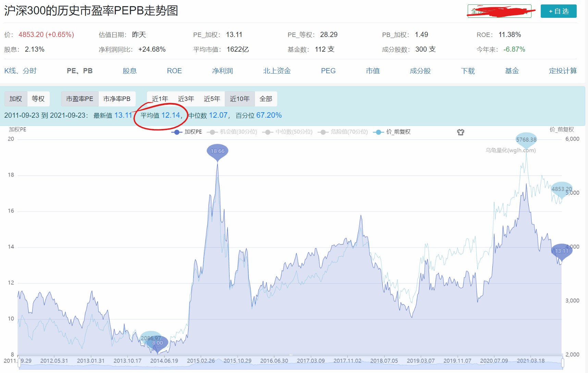588x373 pixels.
Task: Click the 4853.20 latest price marker
Action: pyautogui.click(x=562, y=189)
